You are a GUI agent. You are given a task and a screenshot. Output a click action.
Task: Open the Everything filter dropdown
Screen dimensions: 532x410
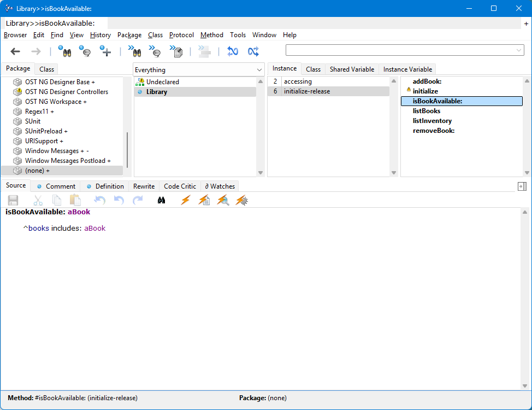259,70
